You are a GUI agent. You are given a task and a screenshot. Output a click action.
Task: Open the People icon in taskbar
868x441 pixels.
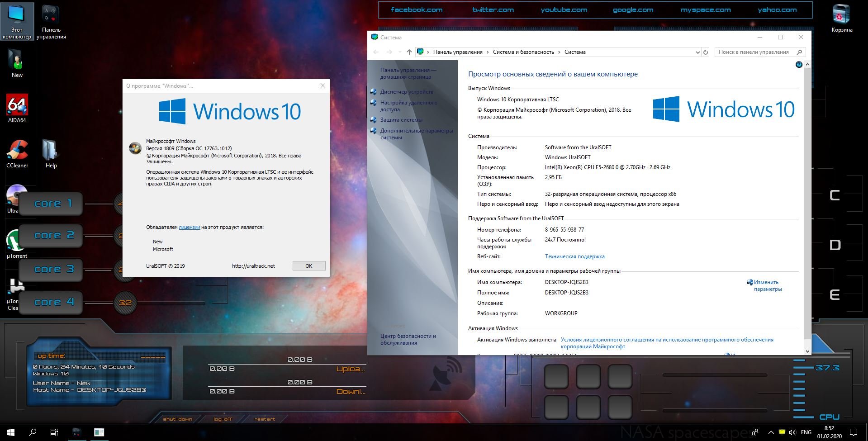point(755,432)
